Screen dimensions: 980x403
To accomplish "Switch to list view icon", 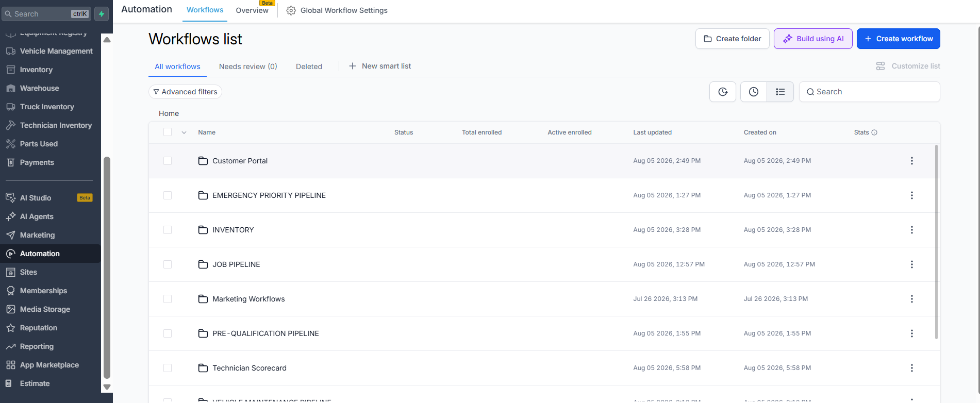I will coord(780,92).
